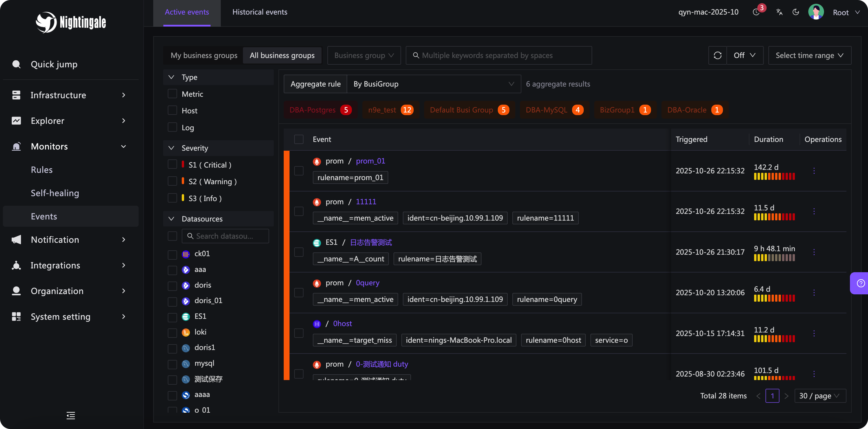The height and width of the screenshot is (429, 868).
Task: Click the duration heatmap bars for event 11111
Action: click(x=774, y=217)
